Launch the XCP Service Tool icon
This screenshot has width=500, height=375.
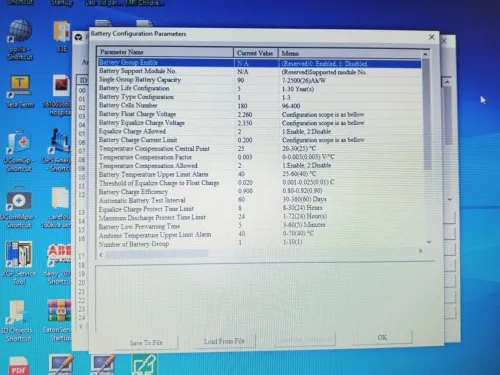[19, 255]
